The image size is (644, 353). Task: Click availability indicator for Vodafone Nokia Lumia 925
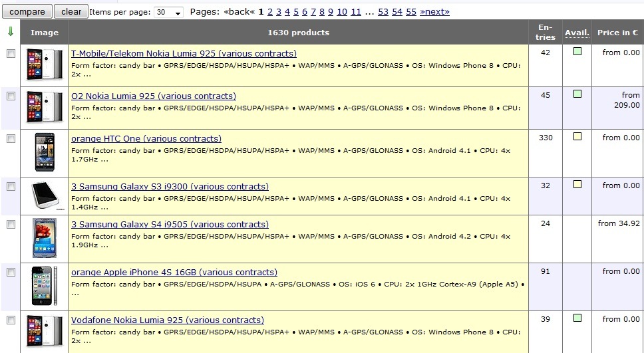tap(577, 318)
